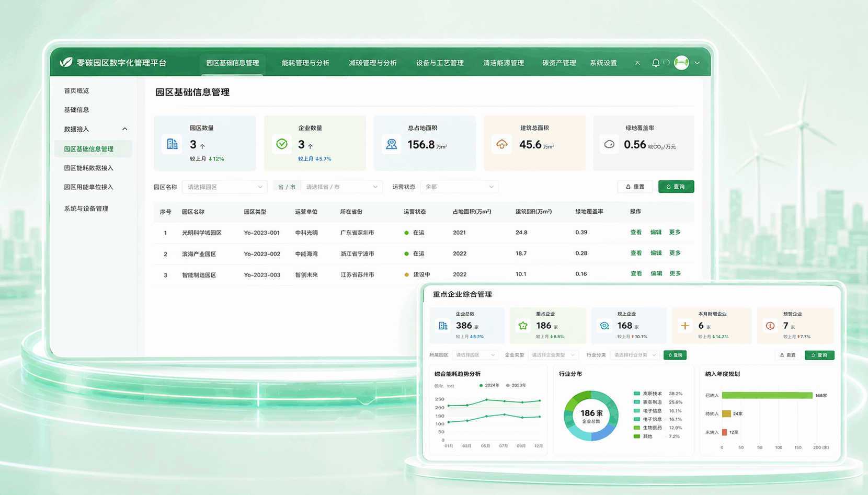Click the 未纳入 red bar showing 12家
This screenshot has height=495, width=868.
pos(724,432)
